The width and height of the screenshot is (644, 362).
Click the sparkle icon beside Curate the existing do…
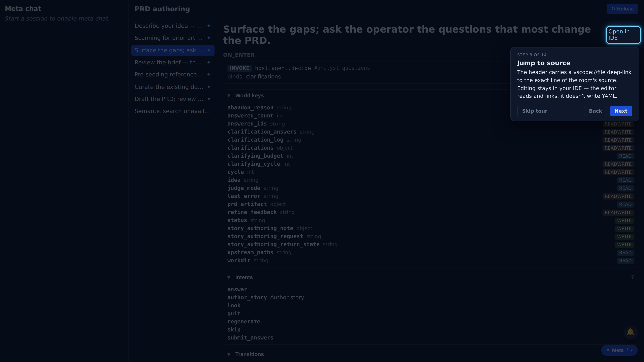(x=209, y=87)
